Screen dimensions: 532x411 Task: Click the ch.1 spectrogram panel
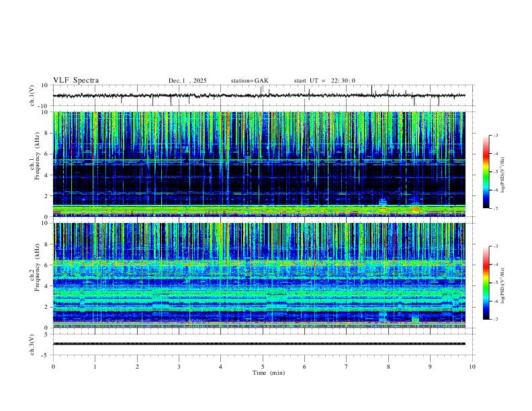coord(259,164)
